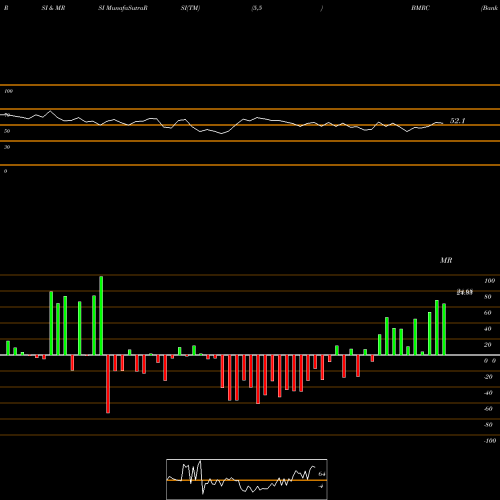The image size is (500, 500).
Task: Click the MR axis label -20
Action: point(488,377)
